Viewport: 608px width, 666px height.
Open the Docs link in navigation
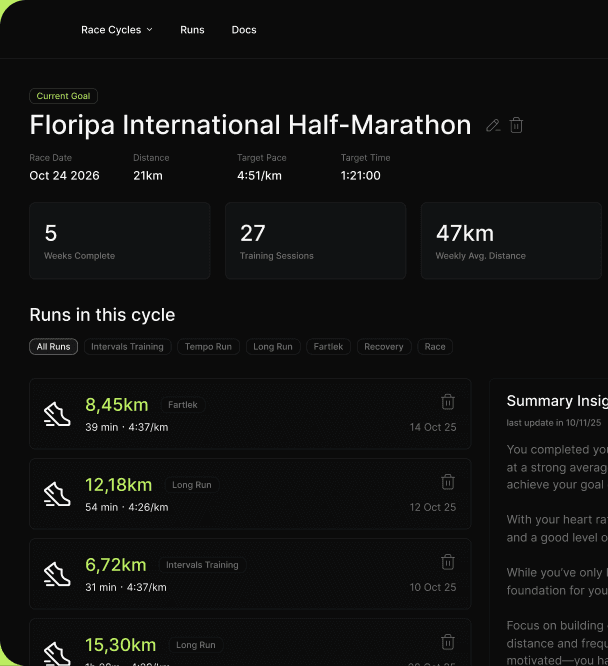(244, 30)
